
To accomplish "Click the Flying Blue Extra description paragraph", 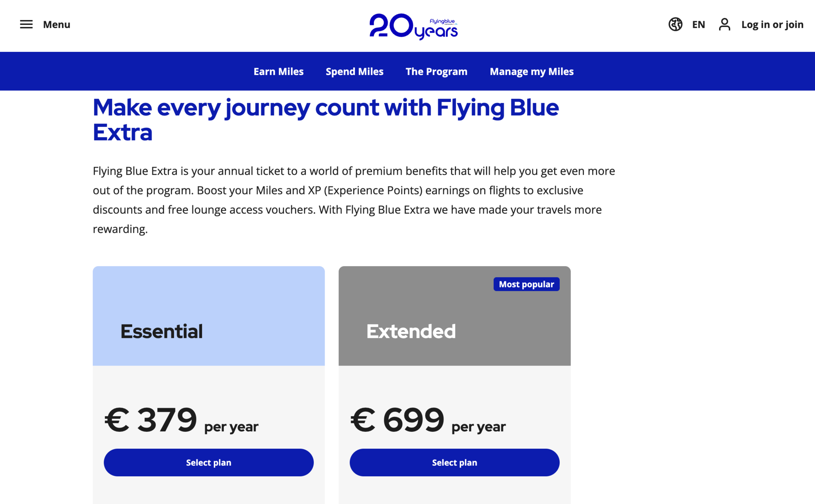I will (x=354, y=200).
